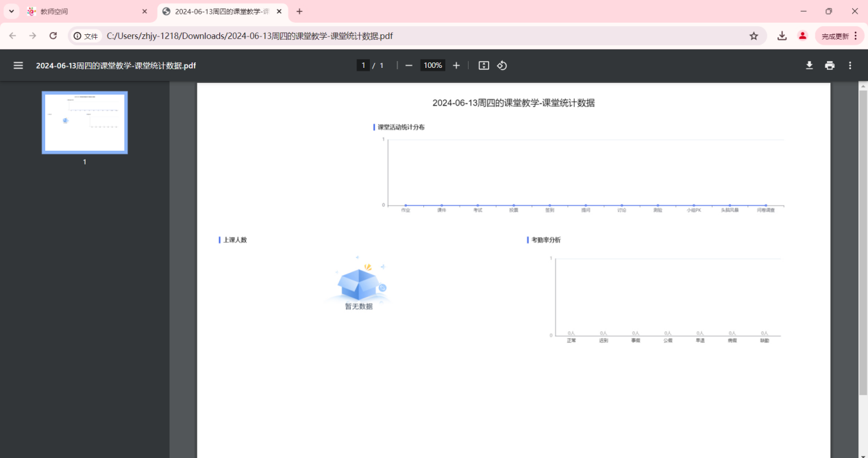
Task: Select page 1 thumbnail in sidebar
Action: (84, 123)
